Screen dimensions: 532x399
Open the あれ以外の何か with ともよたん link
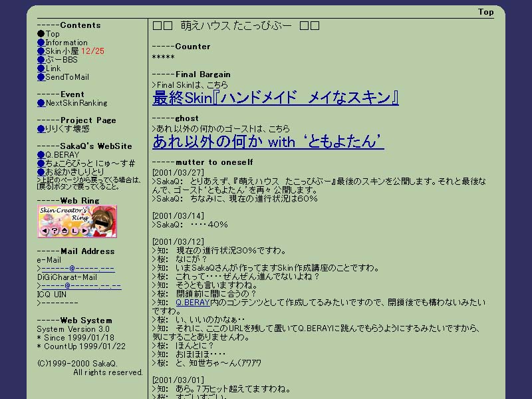click(x=268, y=142)
